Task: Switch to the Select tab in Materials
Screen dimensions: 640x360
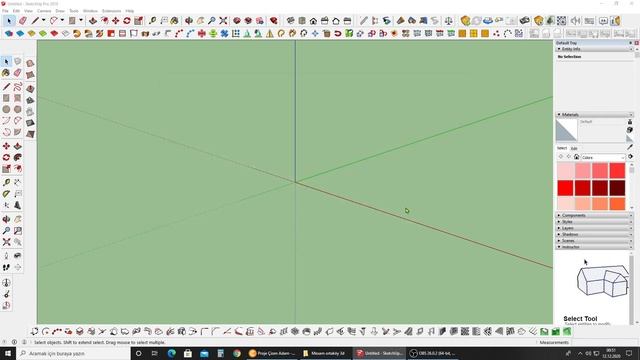Action: coord(562,148)
